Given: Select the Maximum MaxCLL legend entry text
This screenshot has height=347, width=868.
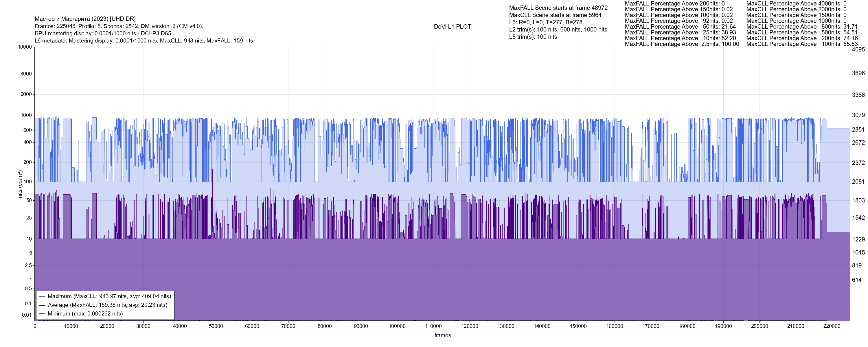Looking at the screenshot, I should (x=109, y=296).
